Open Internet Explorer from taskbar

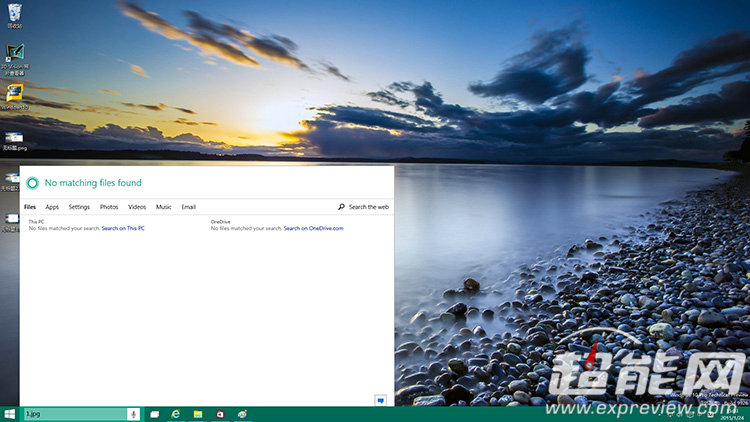pyautogui.click(x=176, y=413)
